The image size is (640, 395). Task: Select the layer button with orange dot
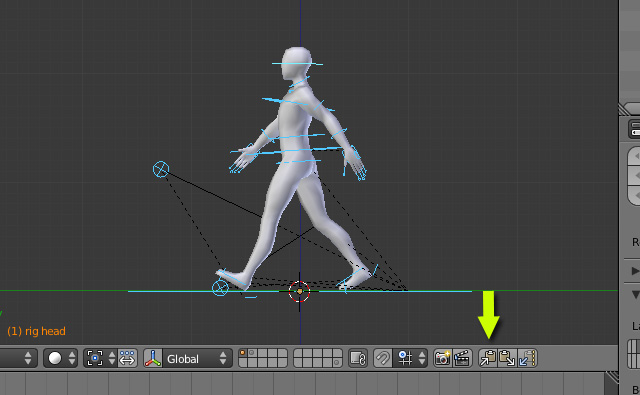243,353
